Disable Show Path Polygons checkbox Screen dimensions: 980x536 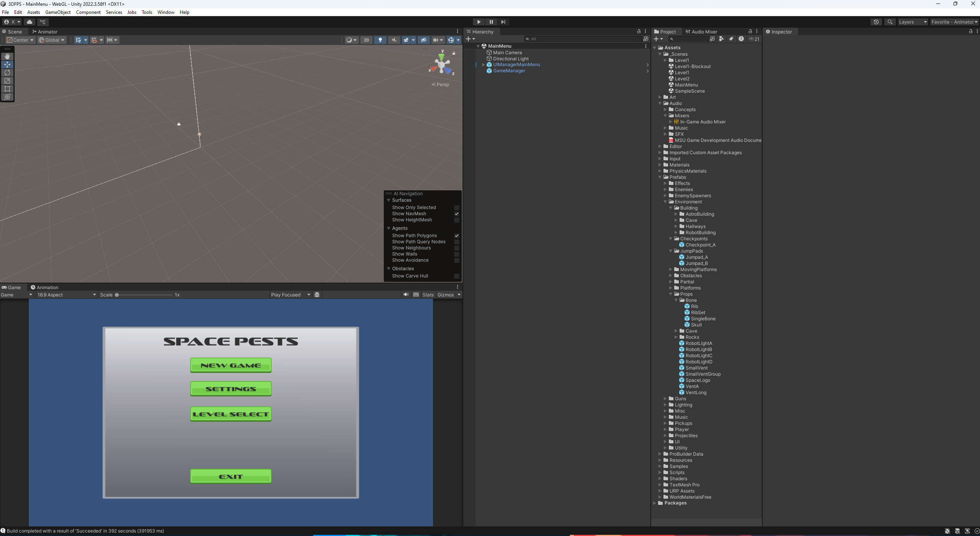[x=456, y=236]
